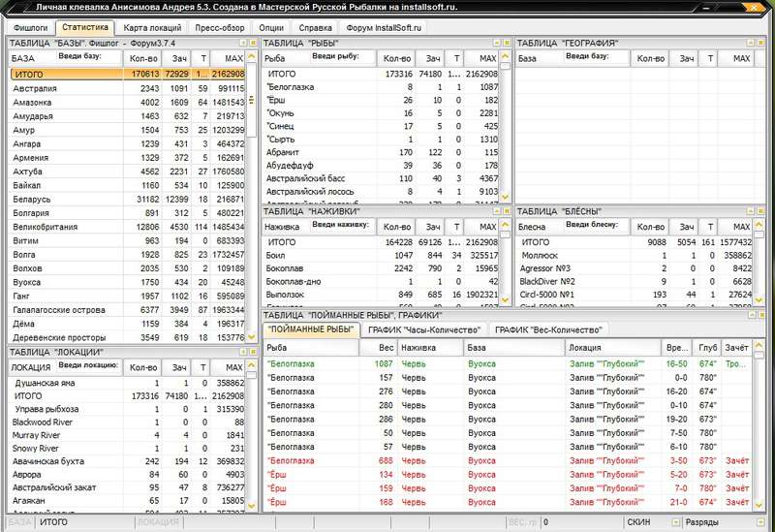Viewport: 775px width, 532px height.
Task: Maximize the "ЛОКАЦИИ" table panel icon
Action: (x=253, y=352)
